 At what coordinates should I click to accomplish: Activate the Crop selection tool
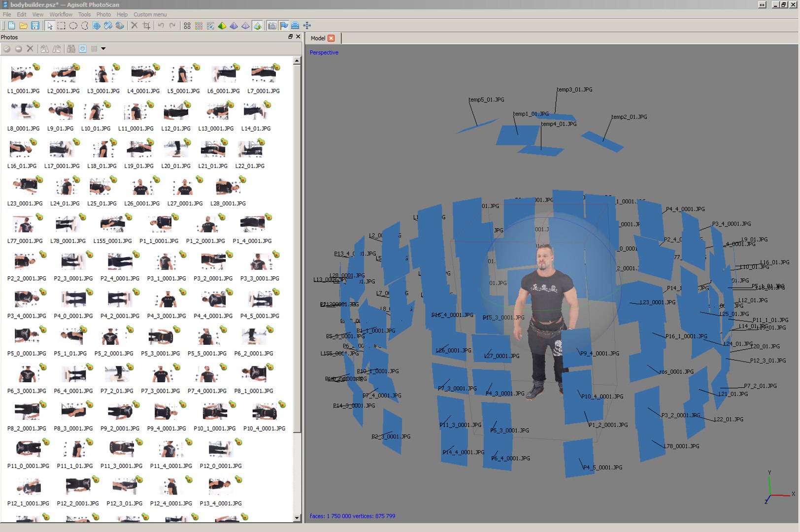(x=146, y=26)
